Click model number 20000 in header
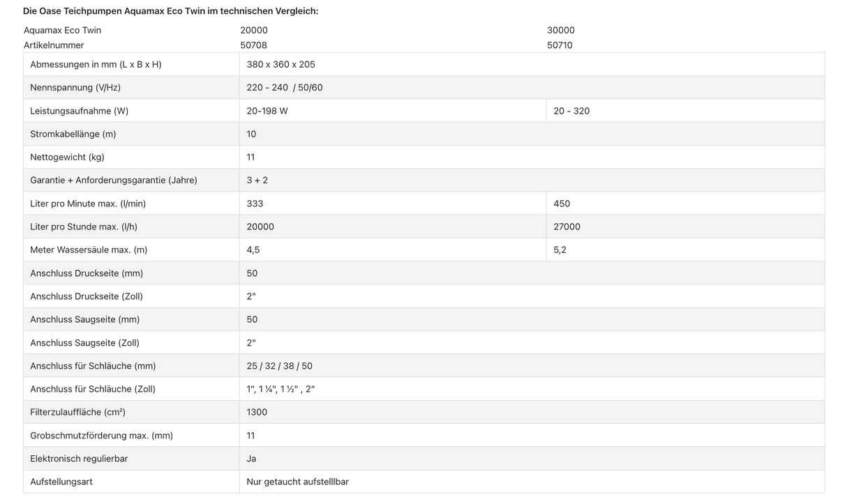The image size is (847, 504). tap(254, 30)
